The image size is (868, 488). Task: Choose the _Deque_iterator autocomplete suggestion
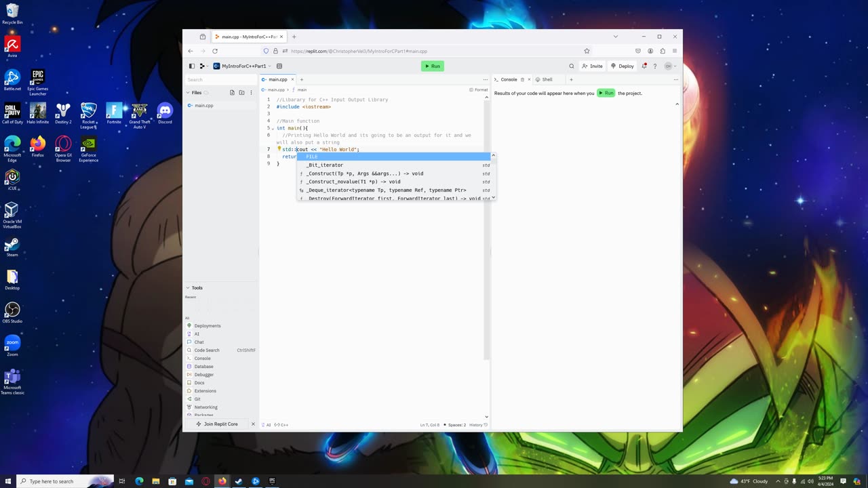pyautogui.click(x=393, y=190)
